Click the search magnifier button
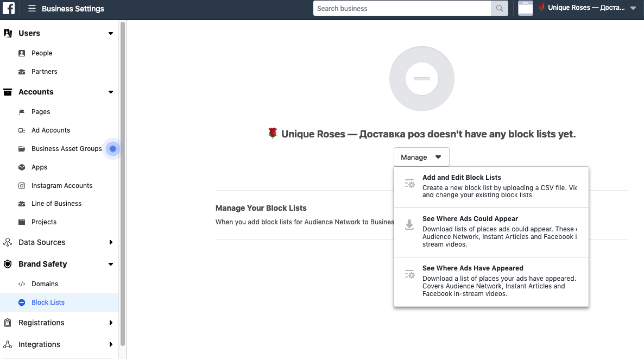Screen dimensions: 644x359 point(500,8)
